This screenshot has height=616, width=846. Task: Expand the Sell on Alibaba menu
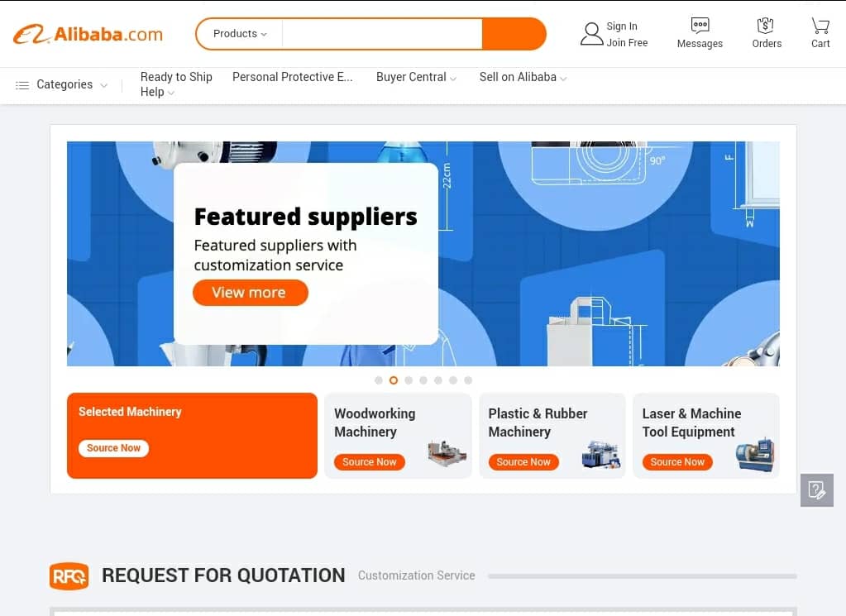point(523,77)
